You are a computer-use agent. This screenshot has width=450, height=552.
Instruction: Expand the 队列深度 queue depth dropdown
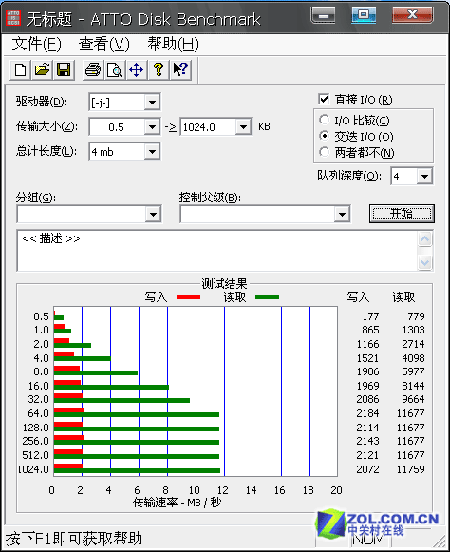425,176
